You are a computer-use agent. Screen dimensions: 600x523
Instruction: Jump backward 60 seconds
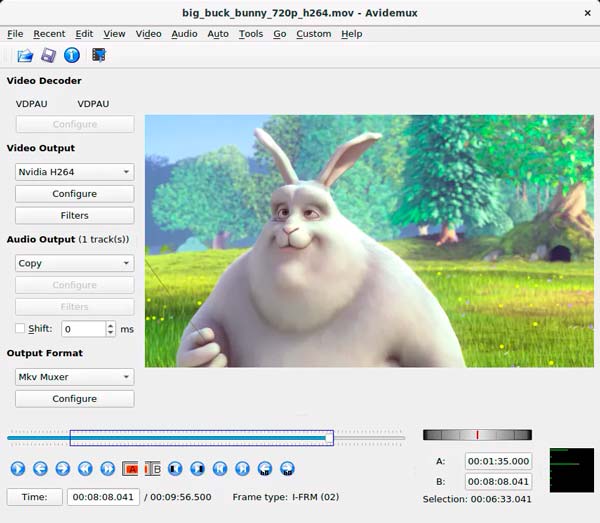tap(265, 469)
